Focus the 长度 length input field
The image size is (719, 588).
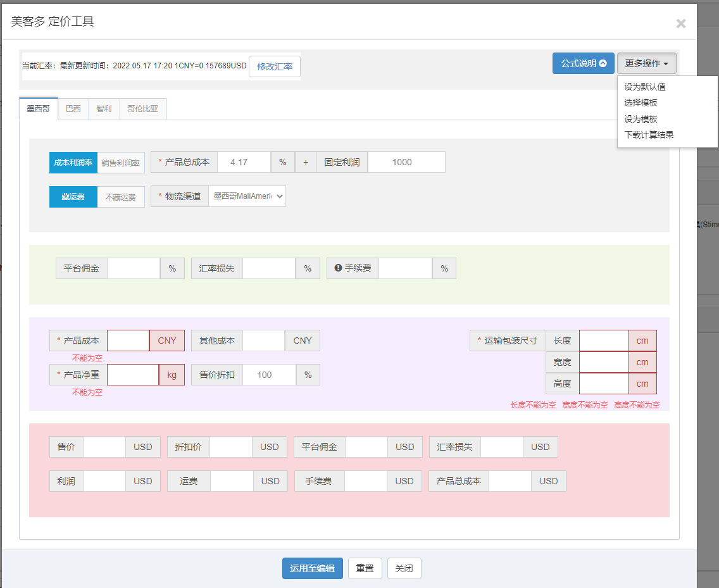[x=604, y=341]
